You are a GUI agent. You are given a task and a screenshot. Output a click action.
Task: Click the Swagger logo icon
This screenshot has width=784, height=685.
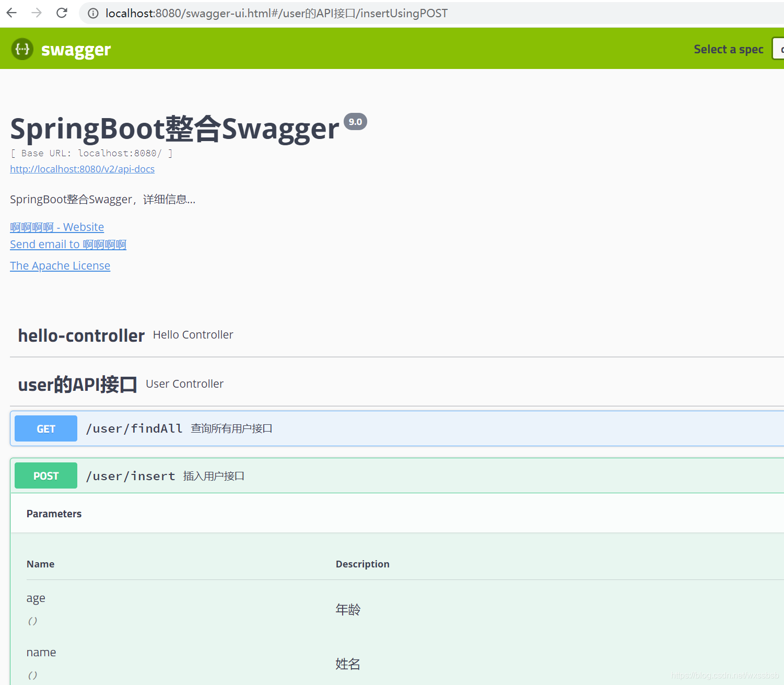(x=22, y=49)
